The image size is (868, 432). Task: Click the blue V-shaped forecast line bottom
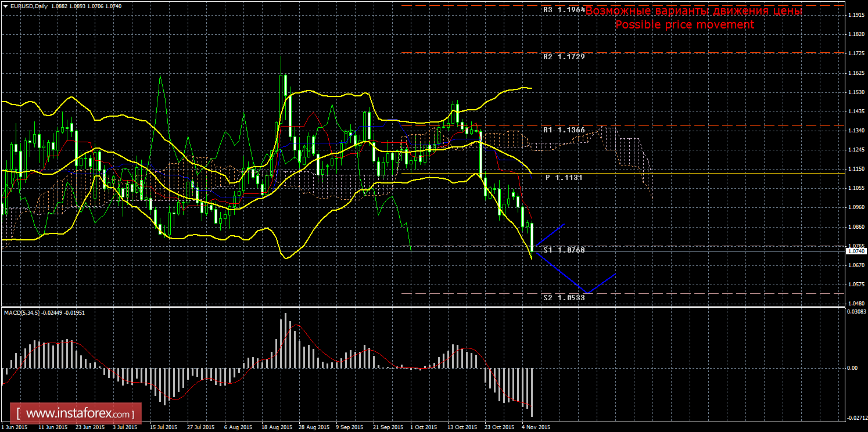tap(587, 293)
